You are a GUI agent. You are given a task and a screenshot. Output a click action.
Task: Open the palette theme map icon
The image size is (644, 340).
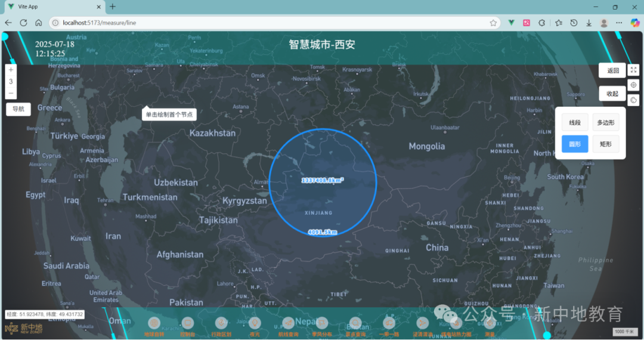(x=634, y=100)
